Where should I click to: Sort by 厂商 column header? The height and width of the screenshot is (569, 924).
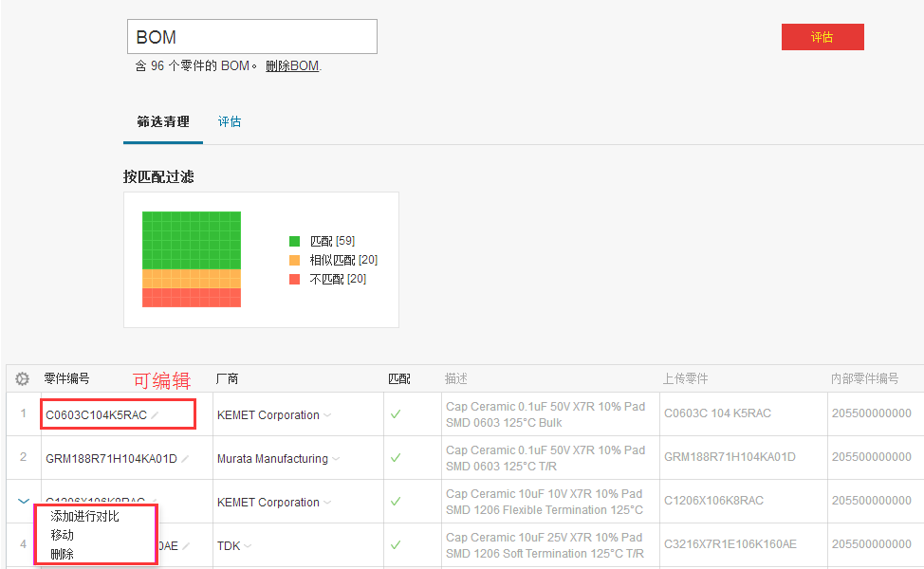tap(227, 378)
